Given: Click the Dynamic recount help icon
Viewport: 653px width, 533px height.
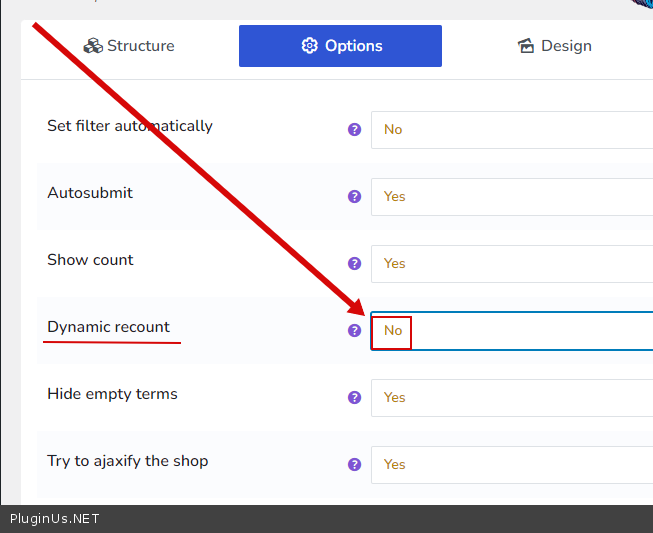Looking at the screenshot, I should point(354,331).
